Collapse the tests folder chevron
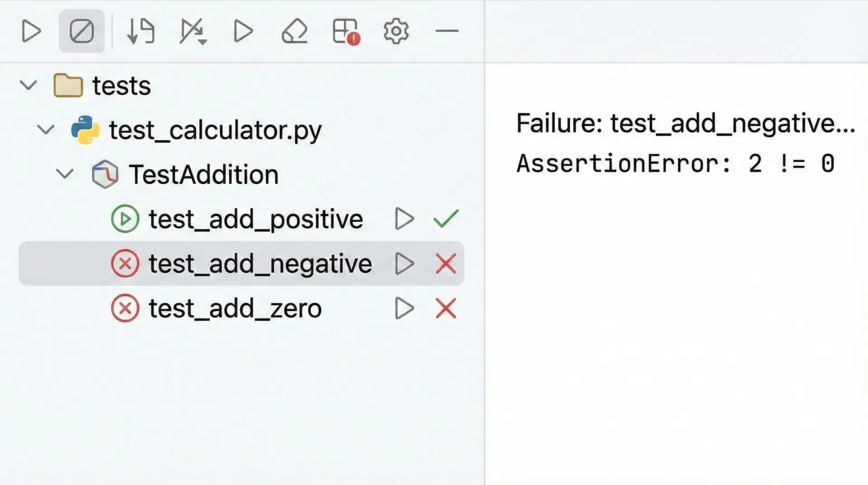 (28, 85)
